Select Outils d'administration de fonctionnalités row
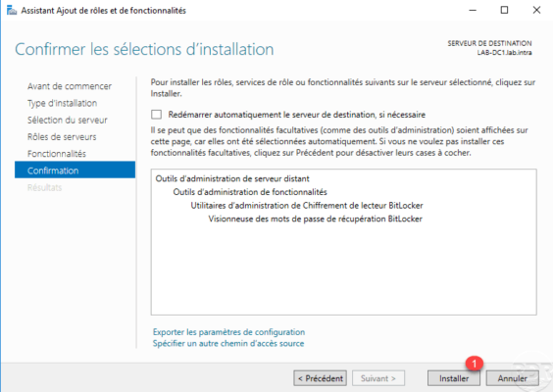 tap(250, 192)
